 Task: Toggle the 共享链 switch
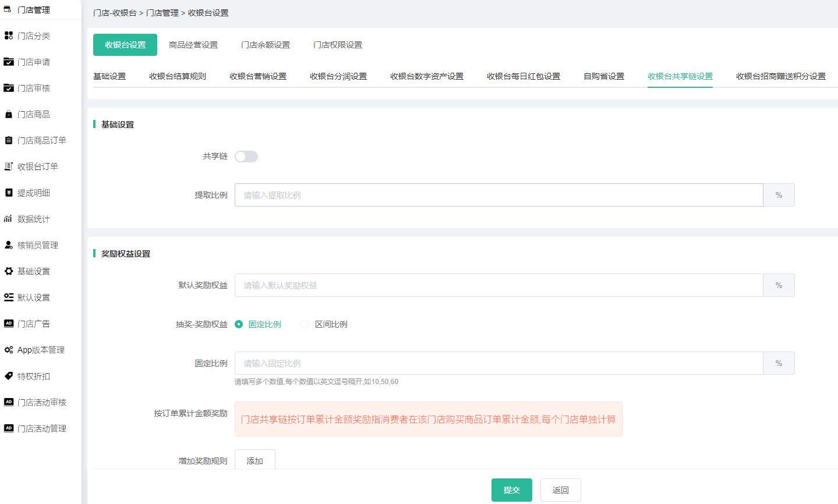[x=246, y=157]
